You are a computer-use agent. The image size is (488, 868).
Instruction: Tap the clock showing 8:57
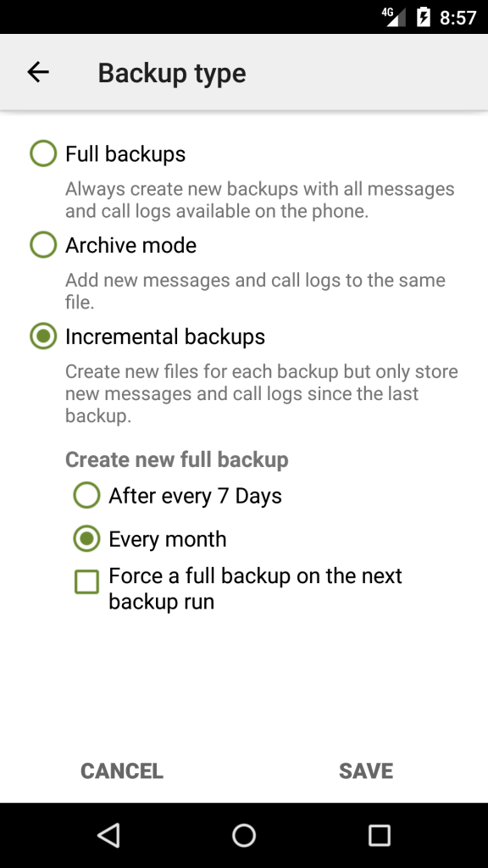pos(457,18)
